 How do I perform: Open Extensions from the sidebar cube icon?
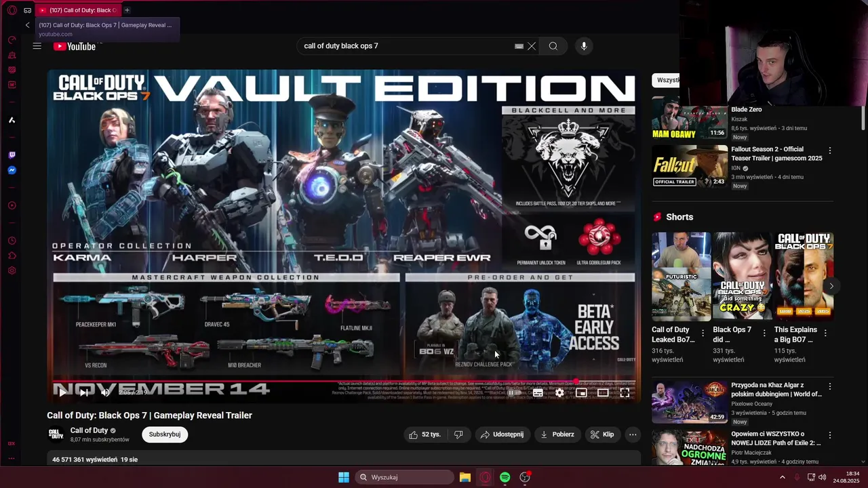(x=12, y=256)
